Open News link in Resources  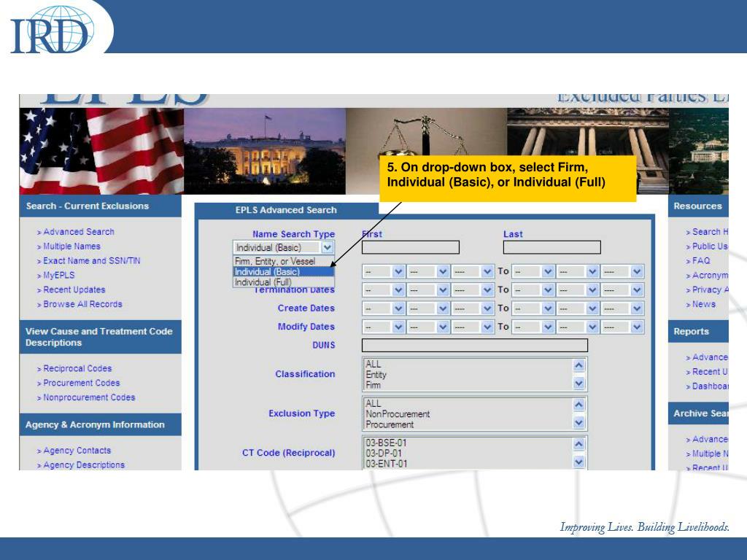(x=704, y=304)
